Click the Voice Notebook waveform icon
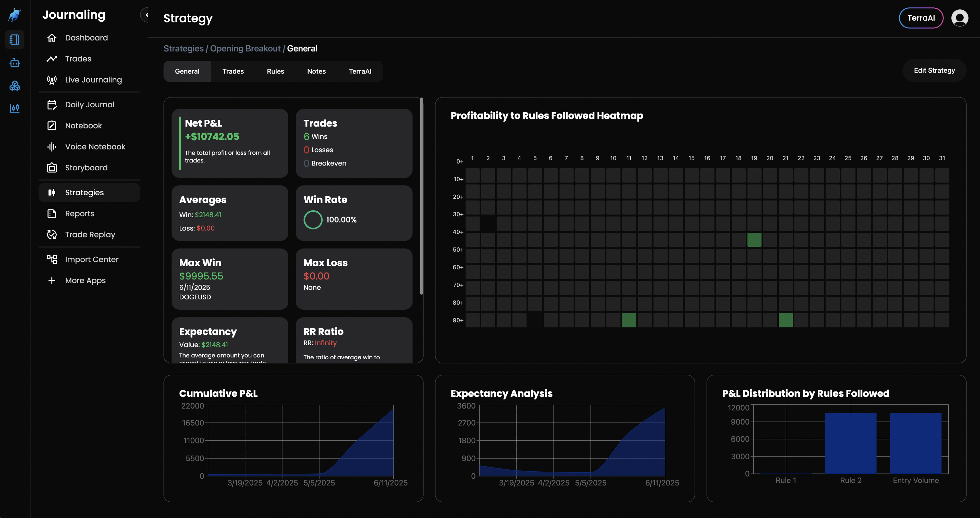Screen dimensions: 980x518 click(x=52, y=147)
